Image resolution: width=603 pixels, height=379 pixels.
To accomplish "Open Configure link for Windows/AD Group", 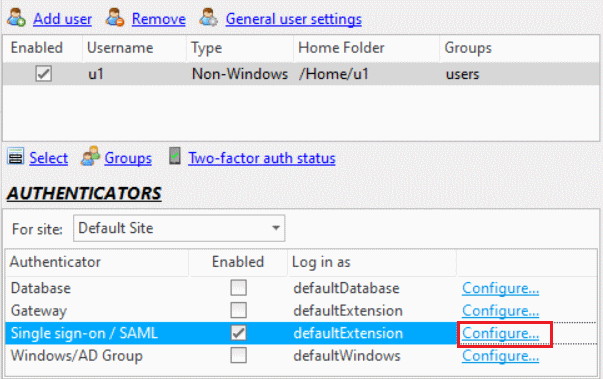I will click(x=500, y=356).
